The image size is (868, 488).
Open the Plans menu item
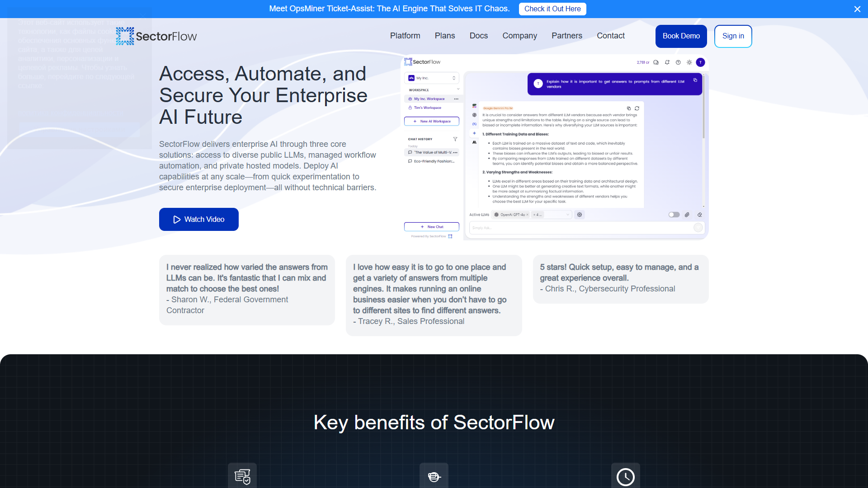(x=445, y=36)
